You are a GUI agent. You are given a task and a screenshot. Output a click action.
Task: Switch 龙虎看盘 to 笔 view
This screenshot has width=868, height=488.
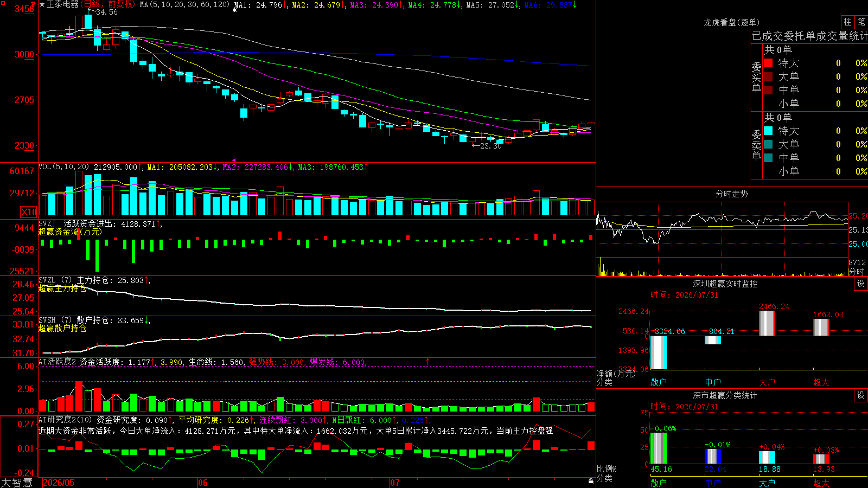[x=861, y=22]
